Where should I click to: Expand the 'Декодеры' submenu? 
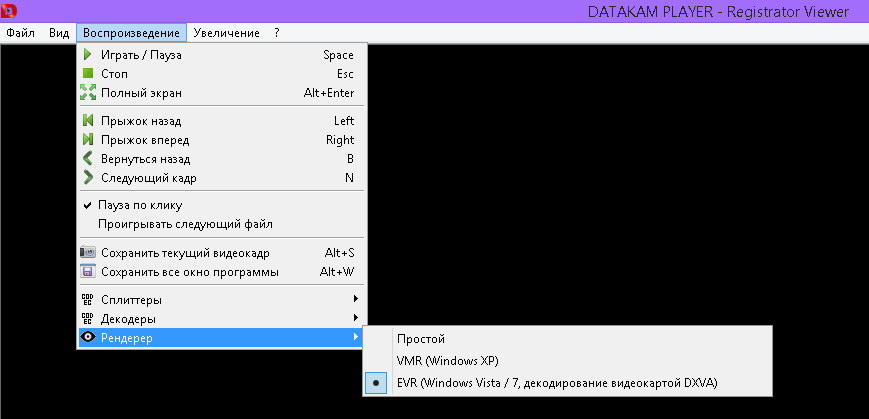click(128, 319)
